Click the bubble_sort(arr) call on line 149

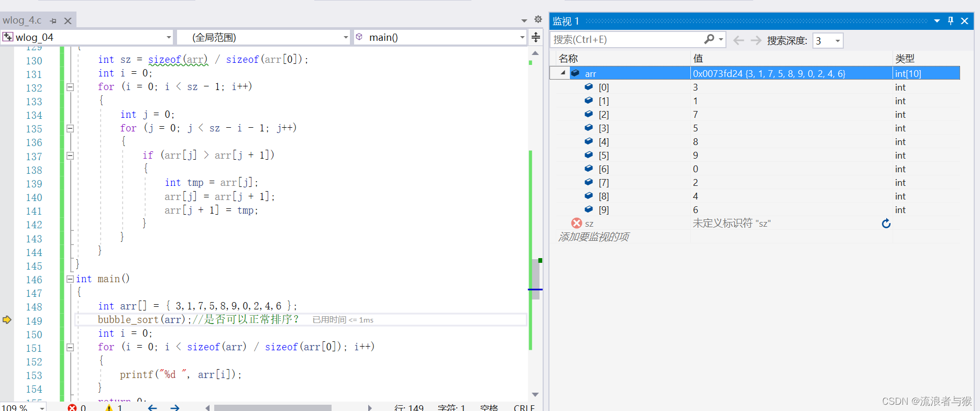(141, 319)
